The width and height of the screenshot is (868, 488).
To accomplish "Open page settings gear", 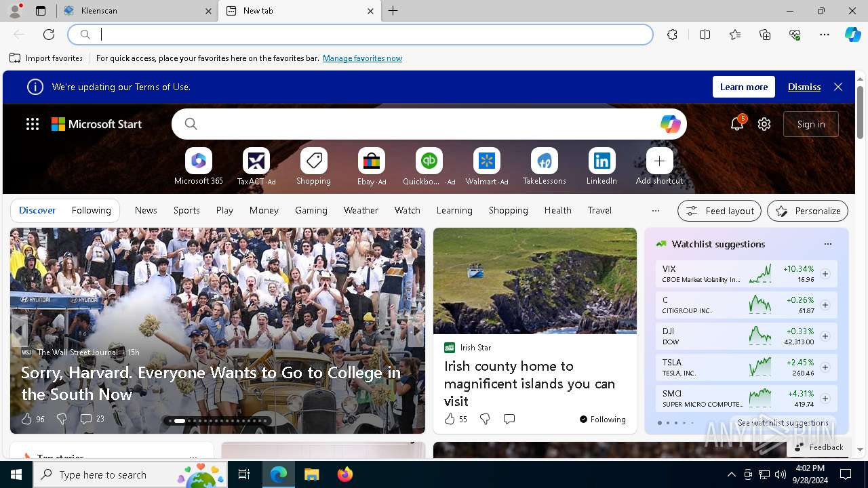I will tap(764, 124).
